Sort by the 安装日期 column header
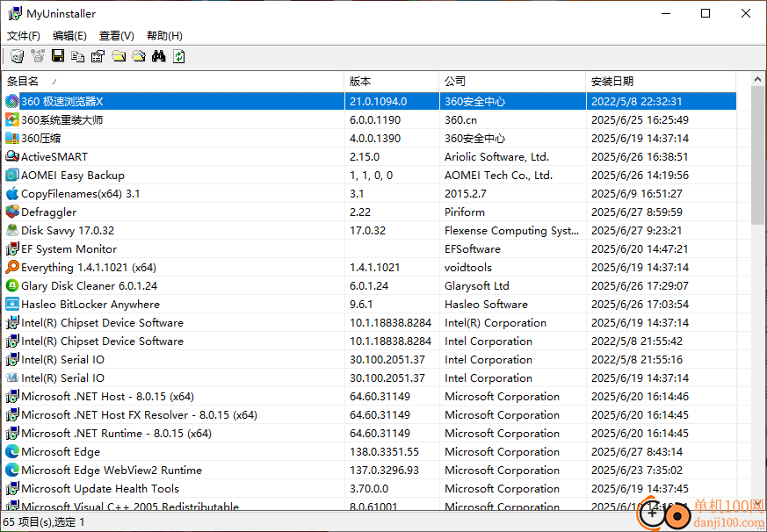The width and height of the screenshot is (767, 532). [x=661, y=82]
